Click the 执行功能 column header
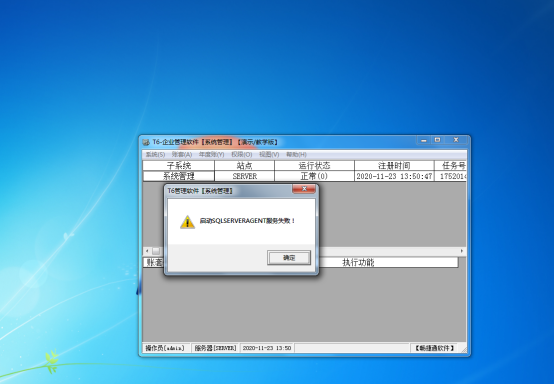 point(358,262)
